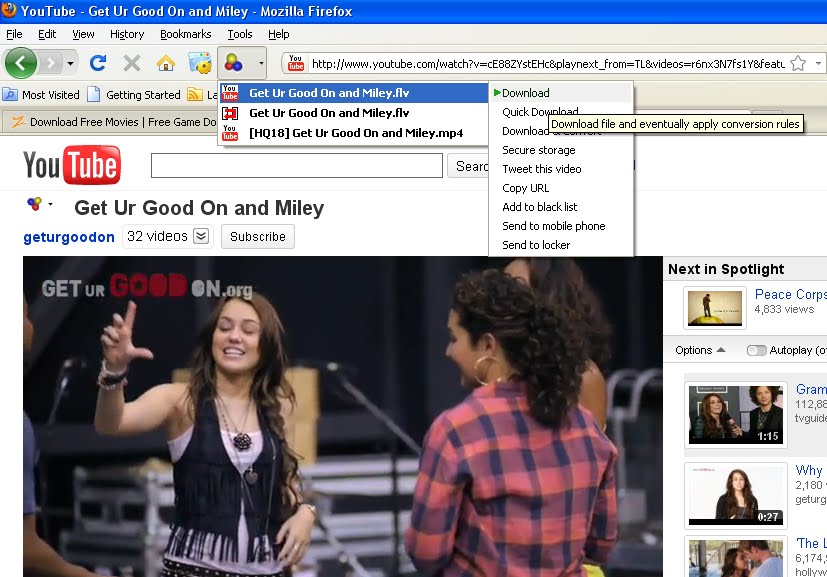Open the Bookmarks menu
The image size is (827, 577).
pos(186,34)
